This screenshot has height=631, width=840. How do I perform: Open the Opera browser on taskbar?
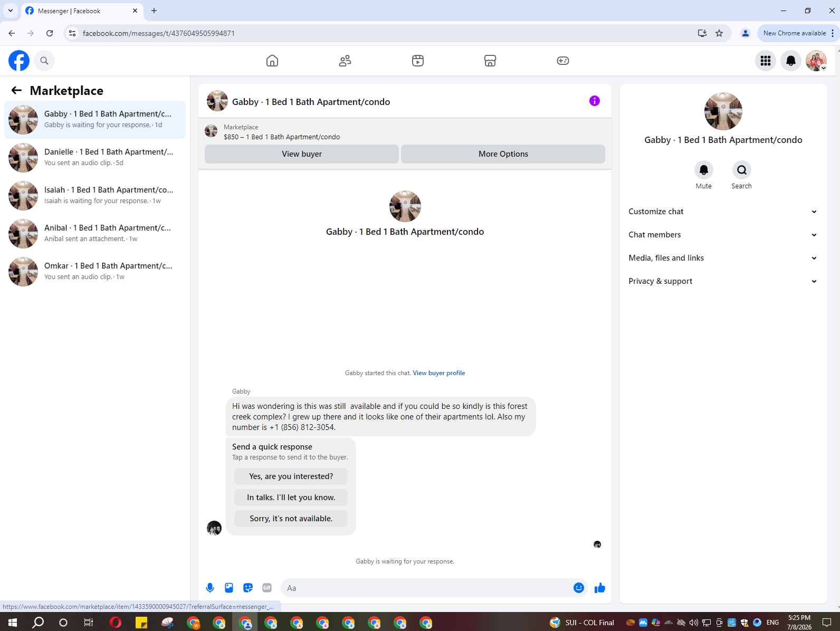pos(116,623)
